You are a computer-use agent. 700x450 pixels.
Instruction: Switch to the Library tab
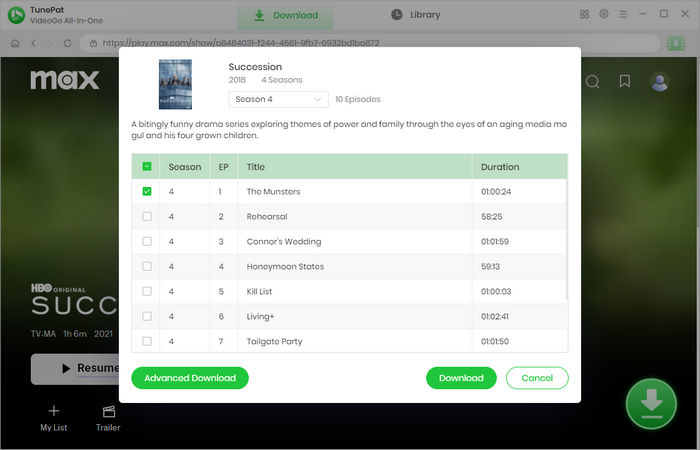(x=415, y=15)
